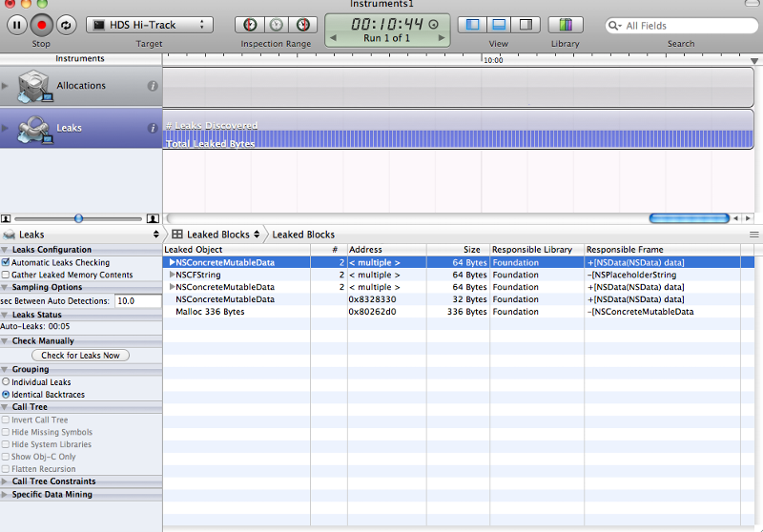Screen dimensions: 763x532
Task: Click the playhead marker at timeline end
Action: (754, 61)
